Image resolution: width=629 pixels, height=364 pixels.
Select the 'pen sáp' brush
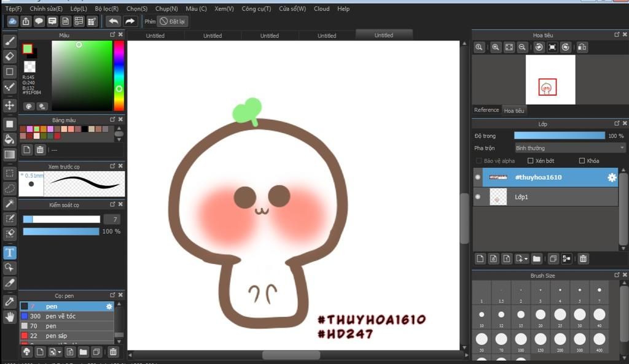tap(67, 336)
